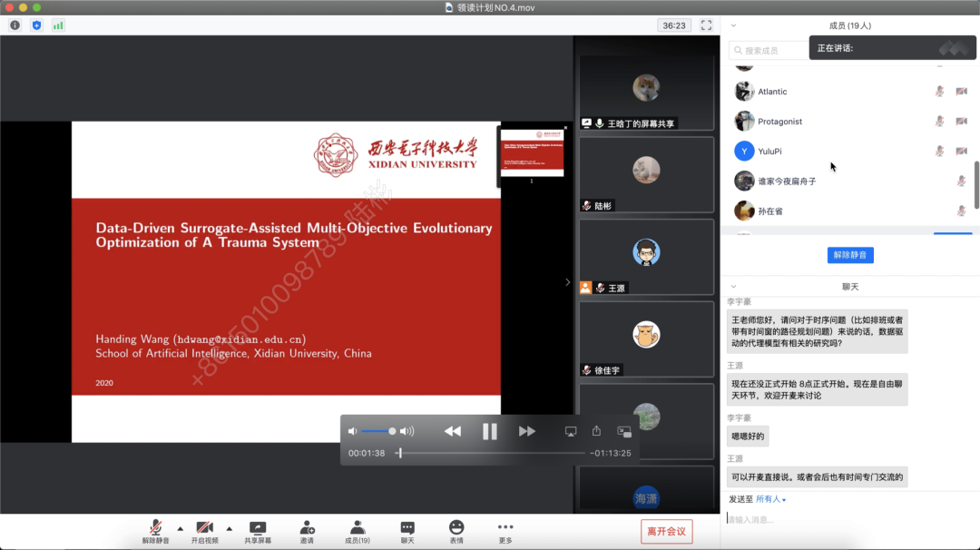The width and height of the screenshot is (980, 550).
Task: Click 李宇豪's chat message 嗯嗯好的
Action: [748, 437]
